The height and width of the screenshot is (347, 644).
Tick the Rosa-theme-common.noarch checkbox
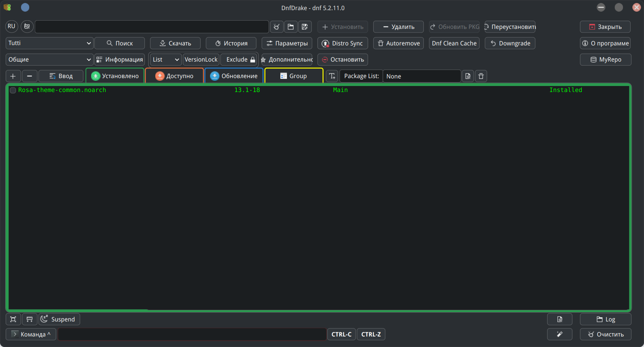pyautogui.click(x=13, y=90)
